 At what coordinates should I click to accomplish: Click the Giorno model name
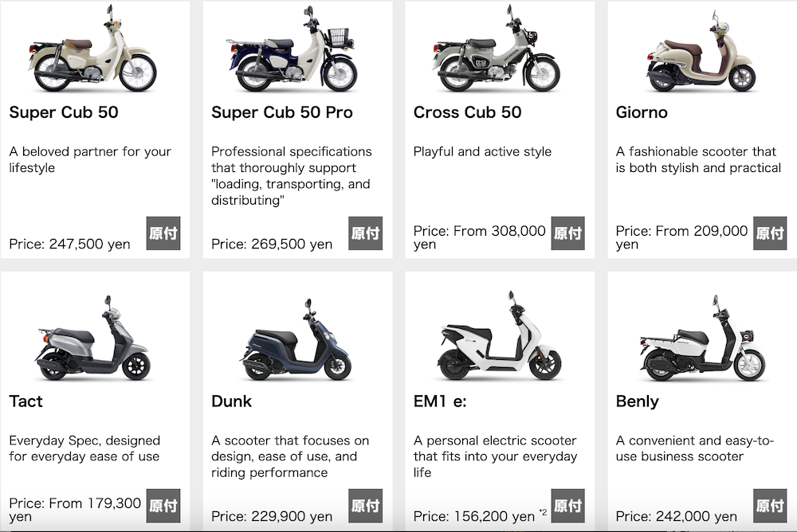tap(642, 112)
